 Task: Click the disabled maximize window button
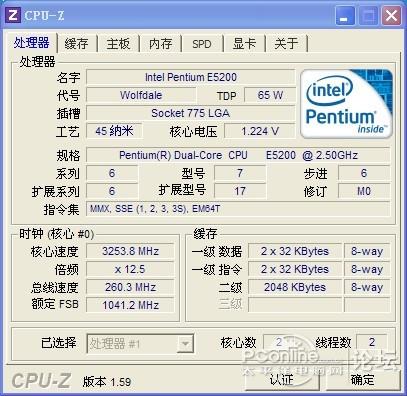pos(368,15)
